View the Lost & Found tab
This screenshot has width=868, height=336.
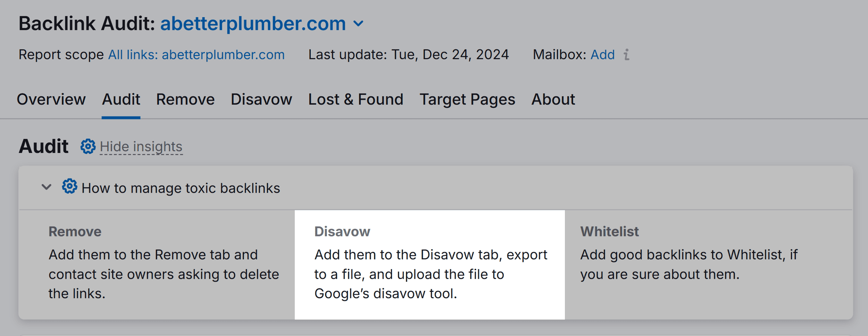pyautogui.click(x=356, y=100)
